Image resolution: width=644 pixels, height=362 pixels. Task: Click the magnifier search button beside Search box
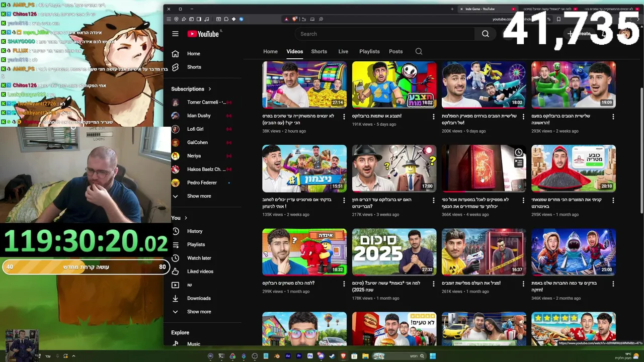click(x=486, y=34)
